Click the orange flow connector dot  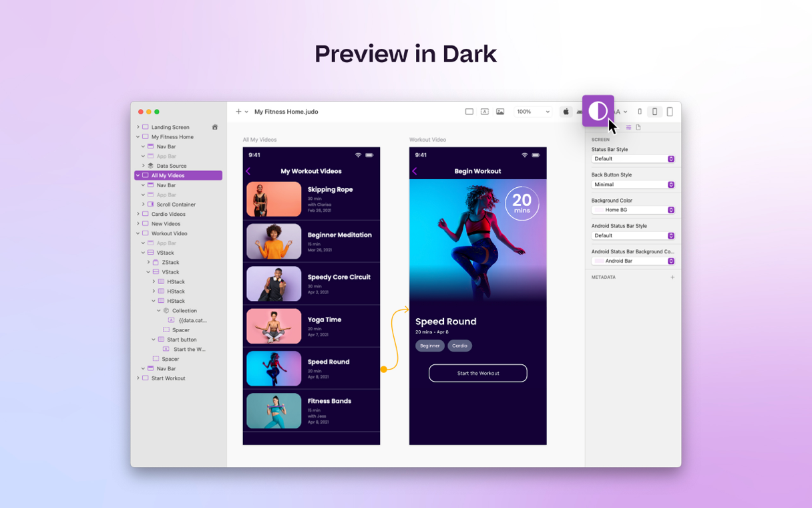click(383, 369)
